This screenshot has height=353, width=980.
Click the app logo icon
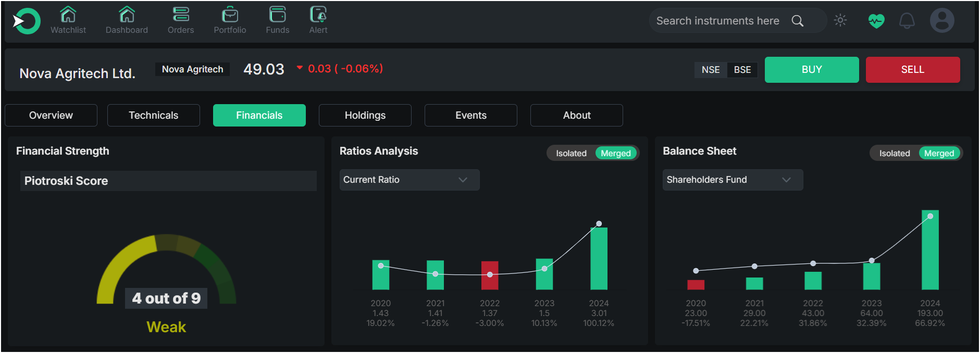click(x=26, y=21)
